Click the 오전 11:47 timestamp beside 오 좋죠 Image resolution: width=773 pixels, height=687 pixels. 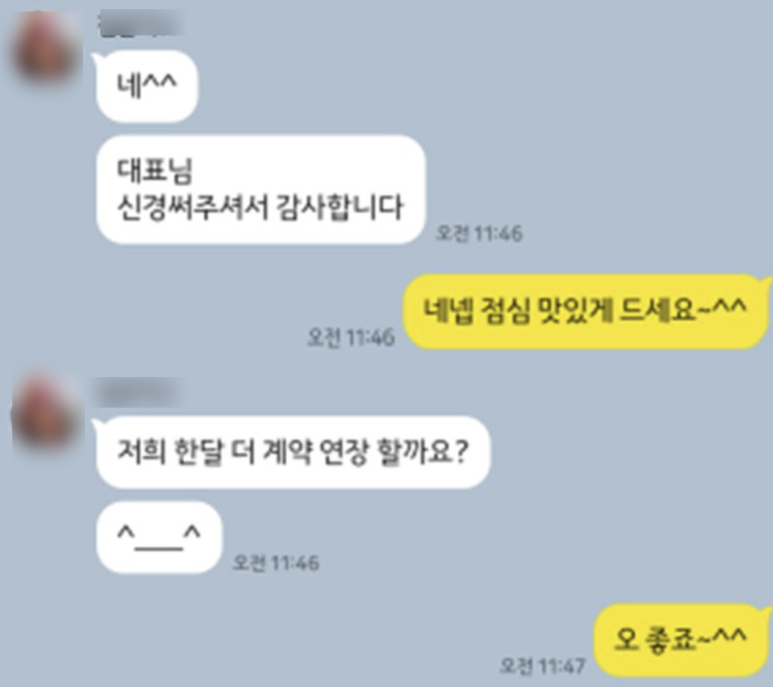[542, 666]
